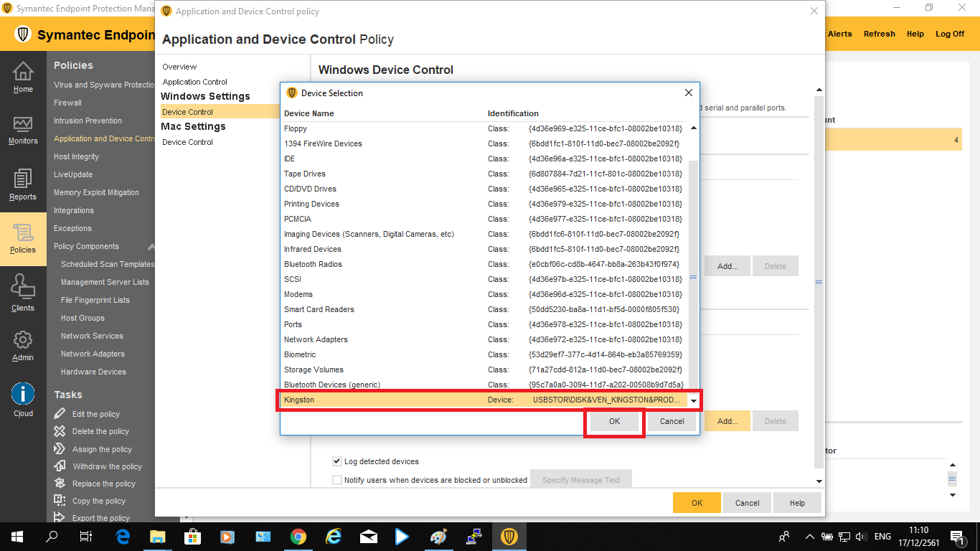Confirm Device Selection with OK

[614, 421]
